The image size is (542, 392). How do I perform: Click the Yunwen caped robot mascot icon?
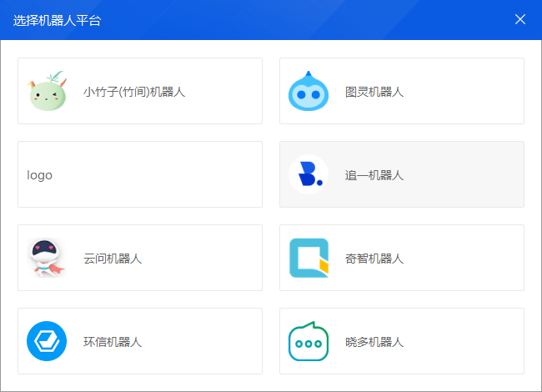coord(47,258)
